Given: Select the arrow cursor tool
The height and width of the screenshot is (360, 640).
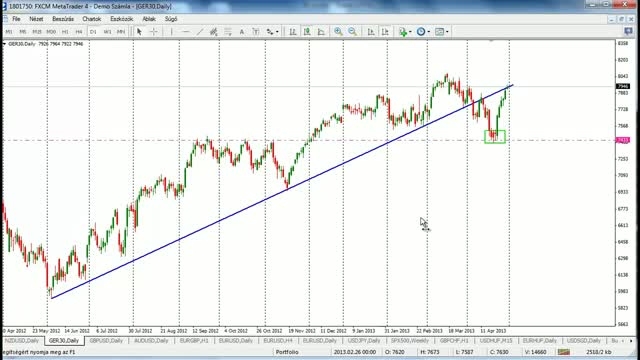Looking at the screenshot, I should 139,31.
